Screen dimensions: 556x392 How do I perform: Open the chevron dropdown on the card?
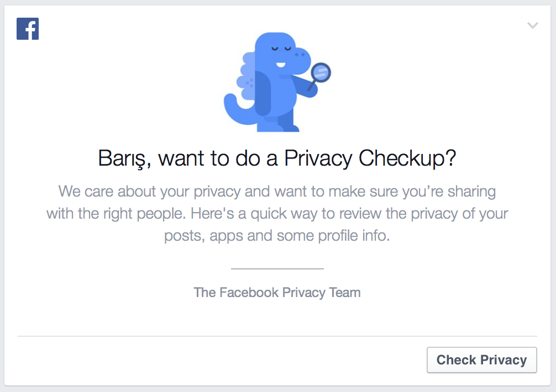tap(533, 25)
